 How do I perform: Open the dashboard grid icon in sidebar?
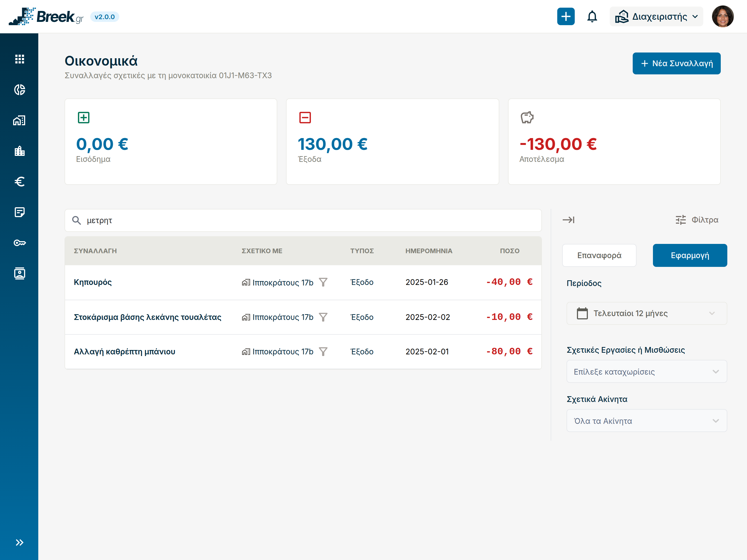tap(20, 59)
